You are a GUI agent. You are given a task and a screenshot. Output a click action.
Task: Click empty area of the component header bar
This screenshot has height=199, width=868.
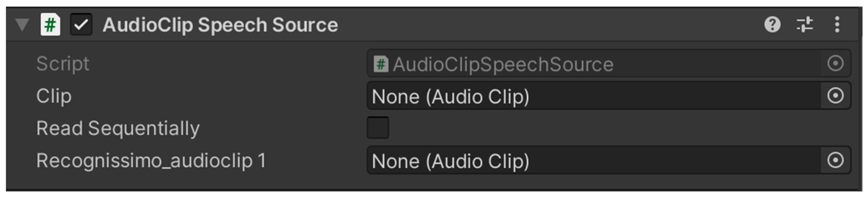click(539, 25)
